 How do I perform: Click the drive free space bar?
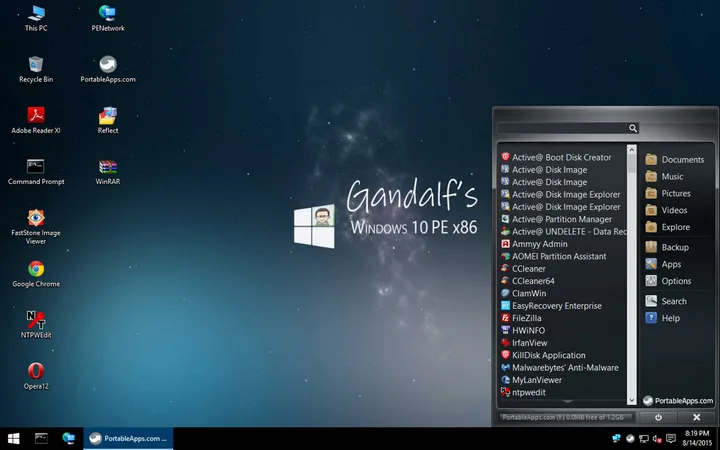click(x=566, y=417)
